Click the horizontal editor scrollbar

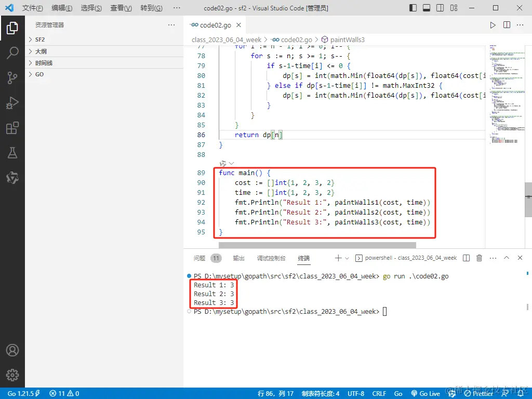coord(317,245)
